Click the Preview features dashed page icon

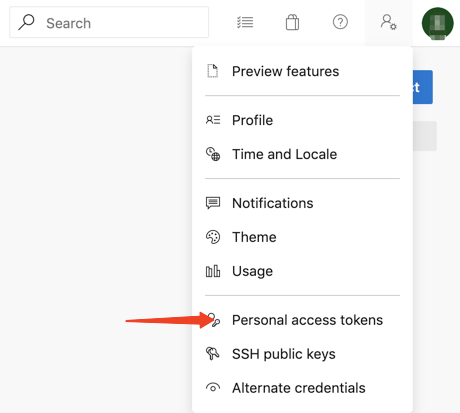coord(213,71)
